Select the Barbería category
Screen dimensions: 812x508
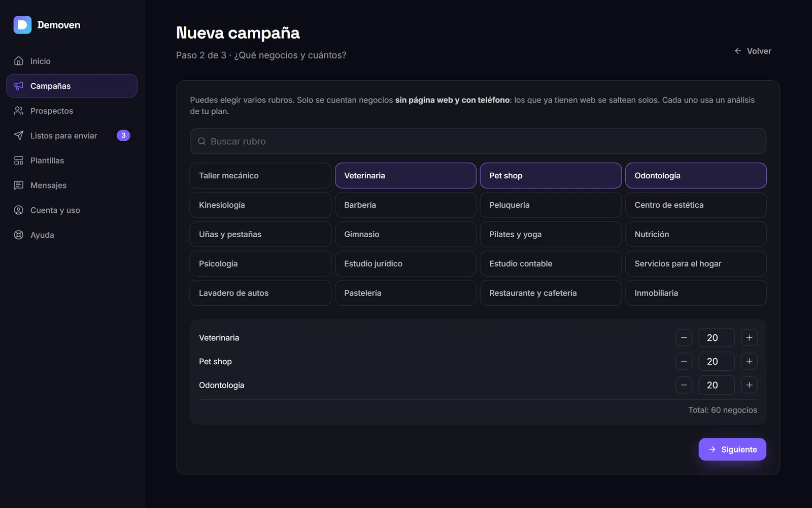click(405, 205)
